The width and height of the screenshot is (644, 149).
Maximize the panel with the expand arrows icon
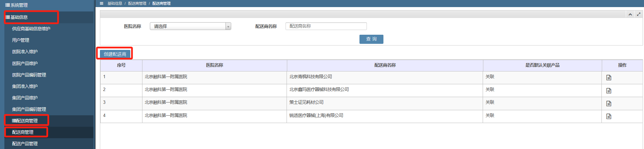[x=639, y=14]
